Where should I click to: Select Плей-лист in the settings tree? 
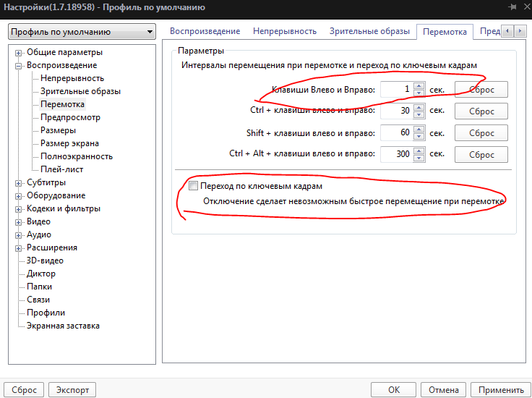tap(62, 169)
